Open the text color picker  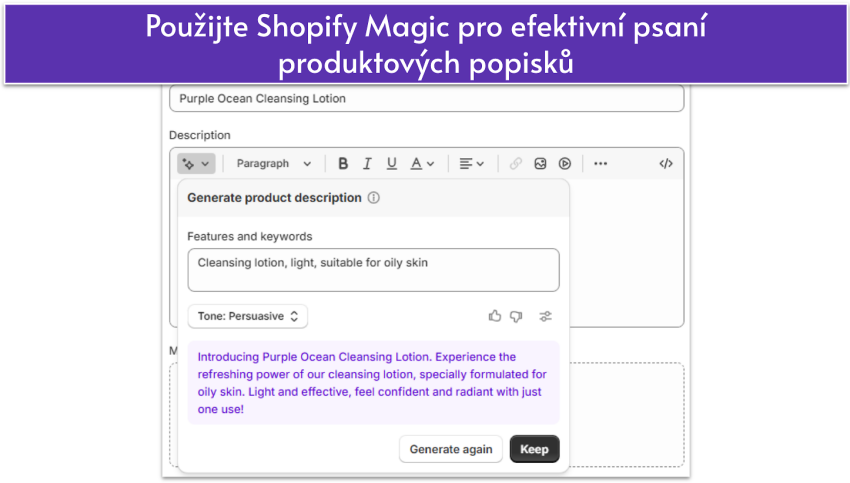tap(422, 164)
